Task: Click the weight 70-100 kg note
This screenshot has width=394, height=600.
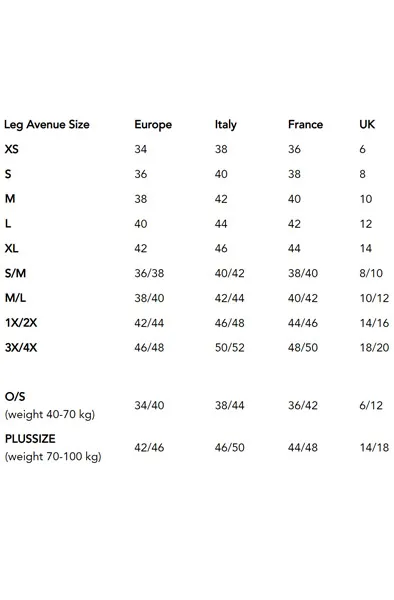Action: point(53,457)
